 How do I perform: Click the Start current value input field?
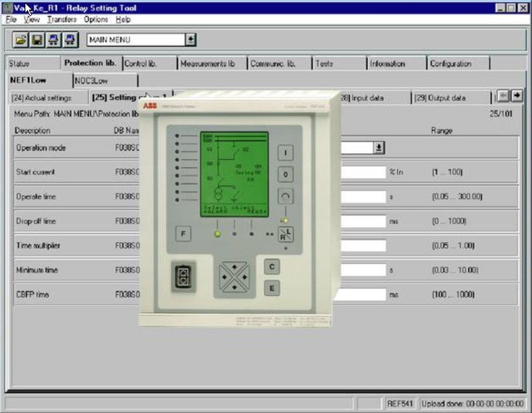click(363, 172)
